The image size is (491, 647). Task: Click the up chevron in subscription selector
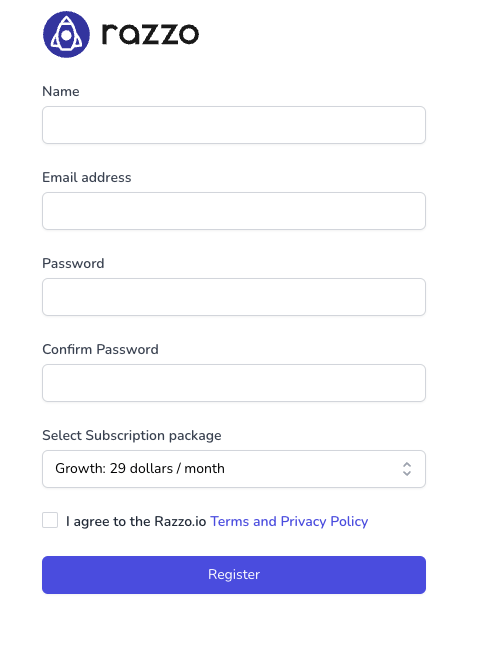(407, 465)
